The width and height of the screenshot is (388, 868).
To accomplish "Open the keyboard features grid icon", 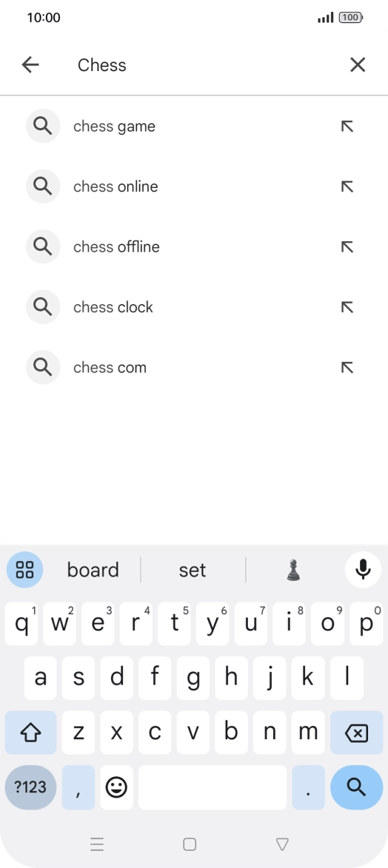I will click(x=25, y=569).
